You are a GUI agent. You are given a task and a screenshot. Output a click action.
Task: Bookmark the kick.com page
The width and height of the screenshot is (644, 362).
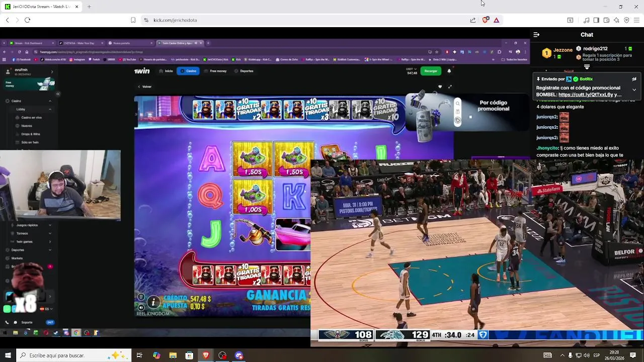click(x=133, y=20)
